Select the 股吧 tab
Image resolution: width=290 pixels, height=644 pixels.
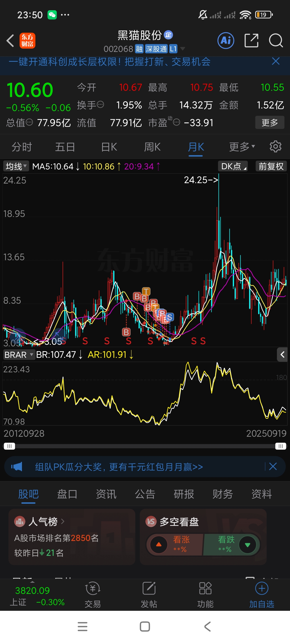pyautogui.click(x=28, y=494)
